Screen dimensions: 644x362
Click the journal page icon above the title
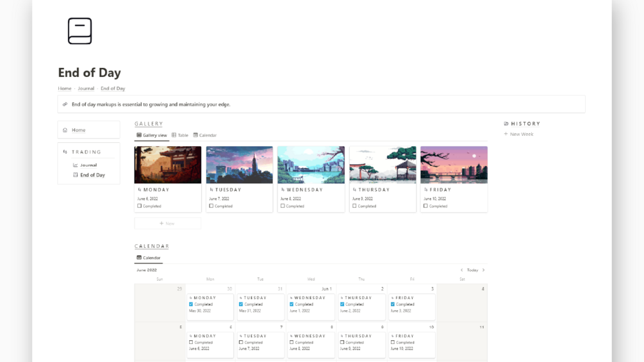(x=79, y=31)
